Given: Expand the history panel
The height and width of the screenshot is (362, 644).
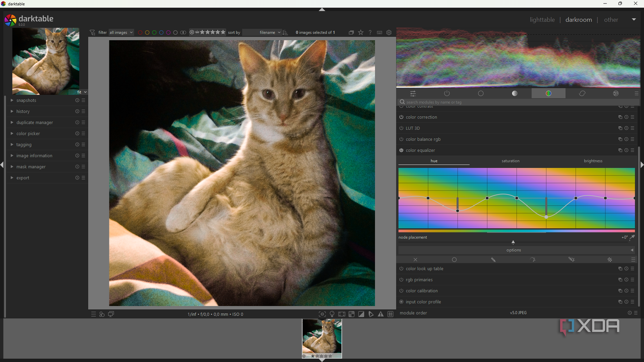Looking at the screenshot, I should (x=23, y=112).
